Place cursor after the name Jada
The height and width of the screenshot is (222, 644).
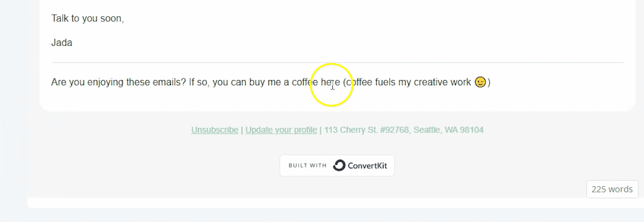73,43
